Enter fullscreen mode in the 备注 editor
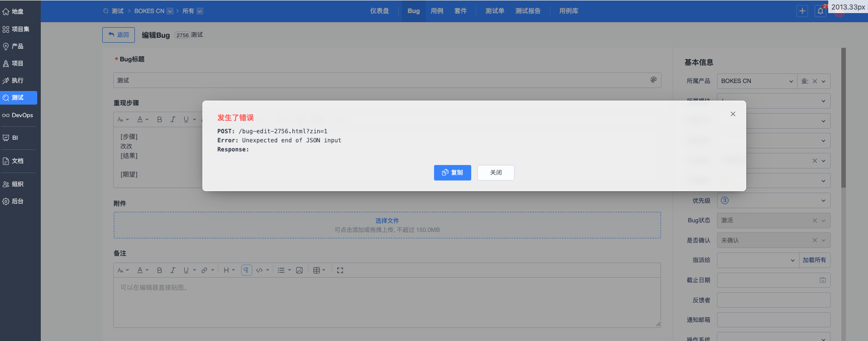 pos(340,270)
